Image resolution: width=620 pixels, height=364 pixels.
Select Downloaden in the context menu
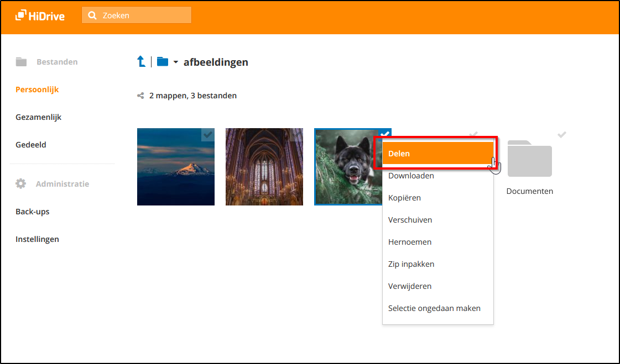coord(411,176)
